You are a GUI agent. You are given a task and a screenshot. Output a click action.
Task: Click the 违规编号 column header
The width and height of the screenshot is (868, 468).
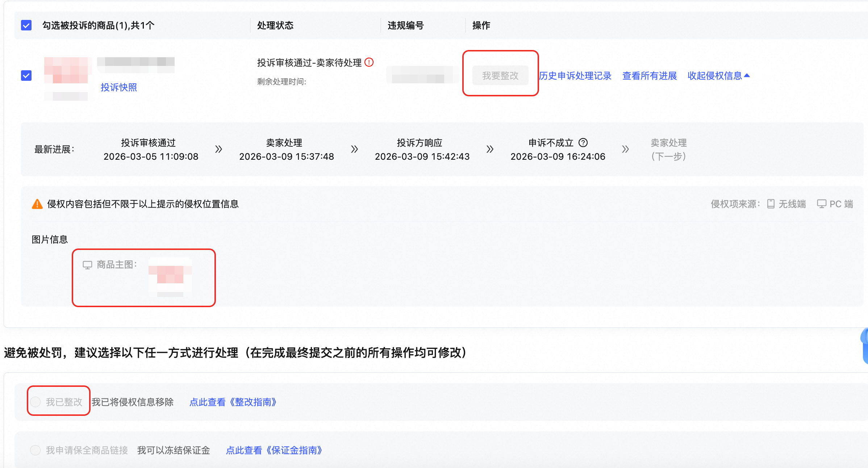[406, 25]
